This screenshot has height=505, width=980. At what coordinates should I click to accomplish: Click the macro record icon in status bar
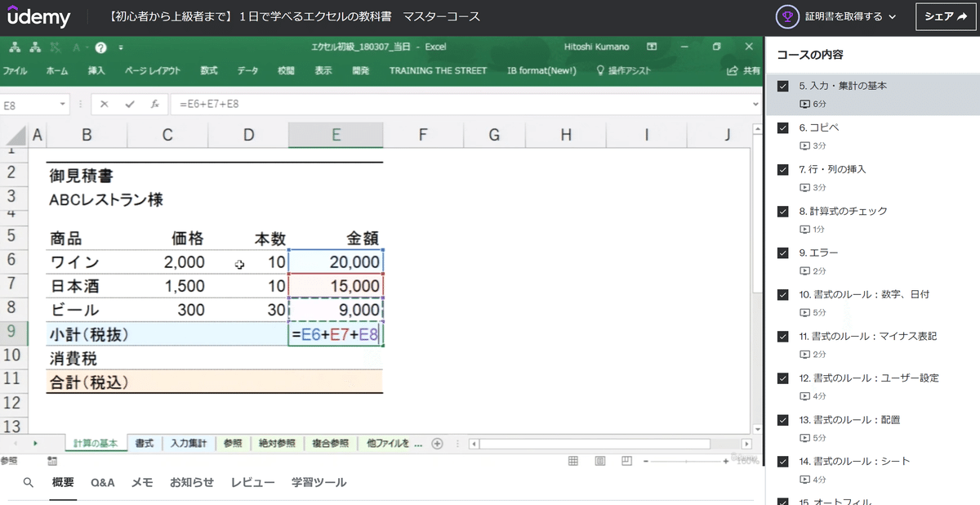point(53,461)
